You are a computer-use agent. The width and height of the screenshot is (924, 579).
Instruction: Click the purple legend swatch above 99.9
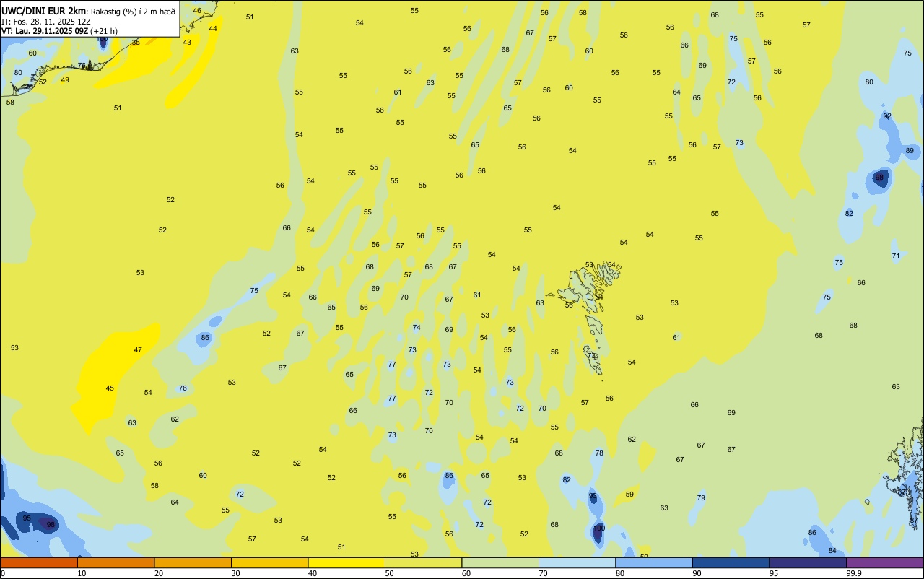pyautogui.click(x=884, y=562)
